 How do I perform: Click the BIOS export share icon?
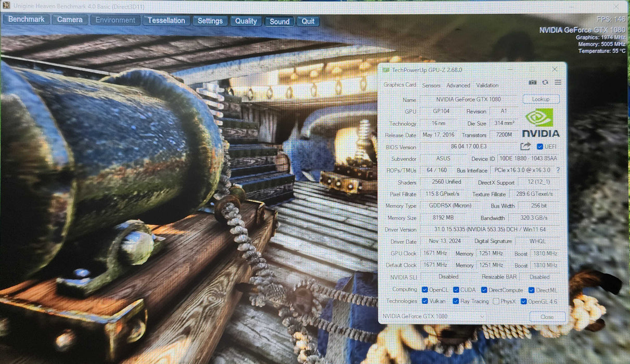[525, 147]
